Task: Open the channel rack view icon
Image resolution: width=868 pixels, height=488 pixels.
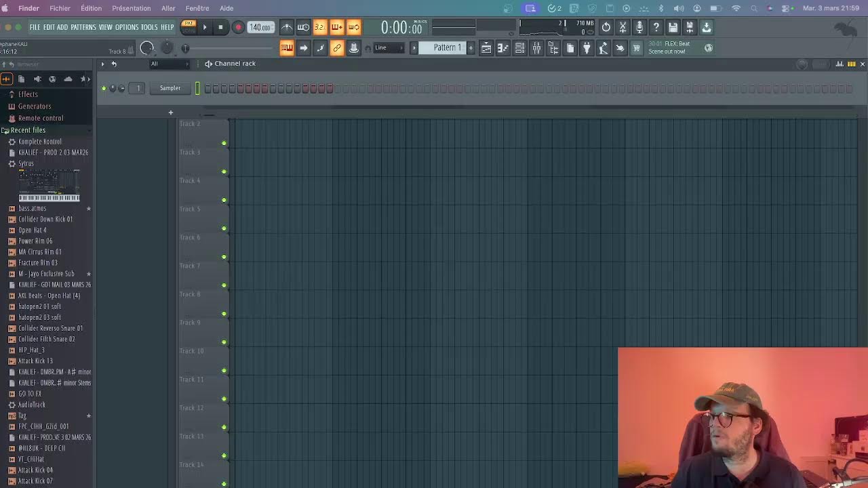Action: (x=519, y=47)
